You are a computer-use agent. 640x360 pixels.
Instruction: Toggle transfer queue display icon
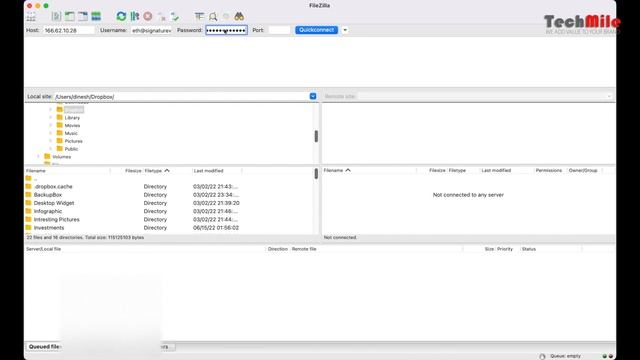(x=96, y=16)
